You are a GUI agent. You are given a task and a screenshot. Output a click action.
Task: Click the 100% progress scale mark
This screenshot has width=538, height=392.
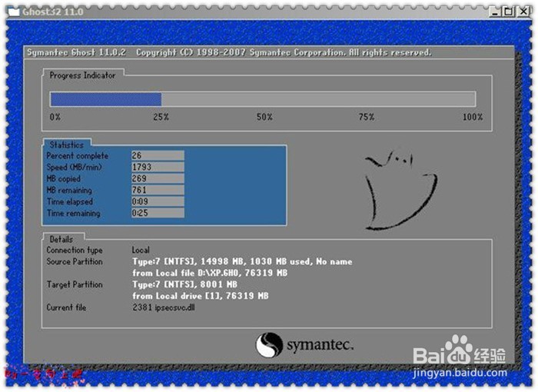coord(473,117)
